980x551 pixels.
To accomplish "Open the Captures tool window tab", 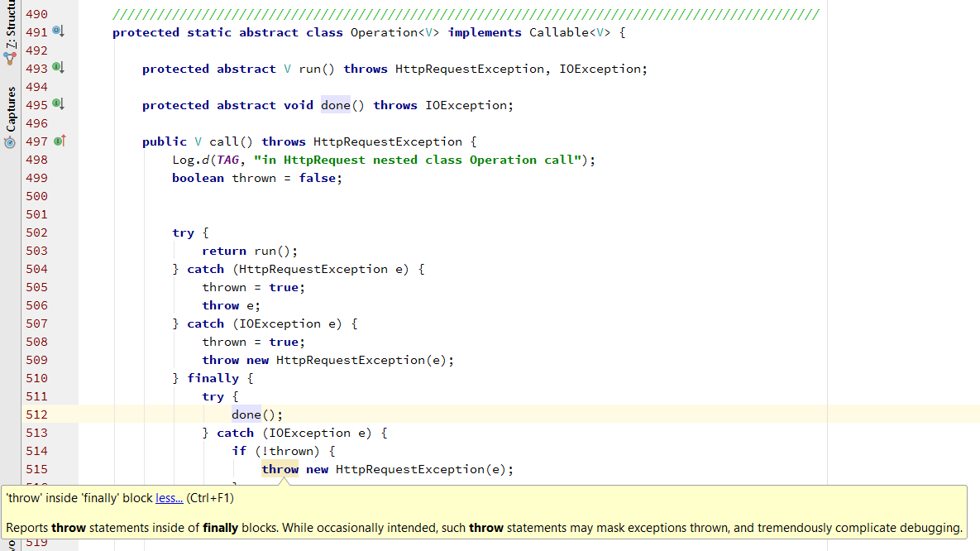I will [x=10, y=117].
